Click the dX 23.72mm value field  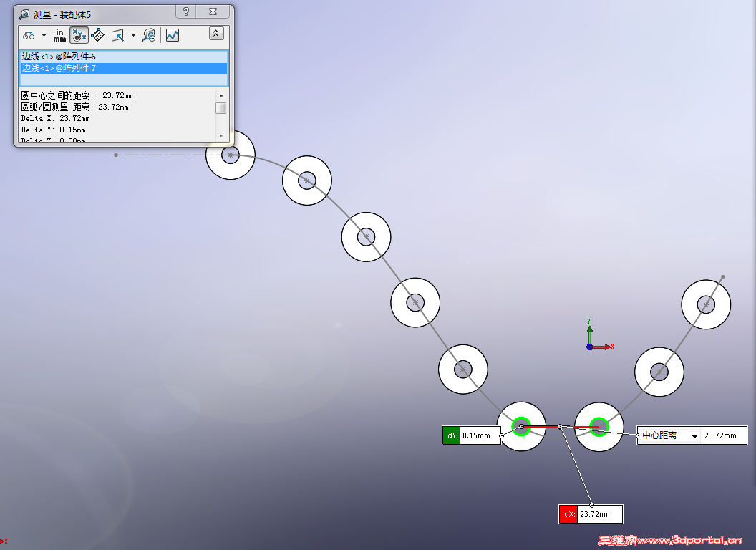point(600,514)
